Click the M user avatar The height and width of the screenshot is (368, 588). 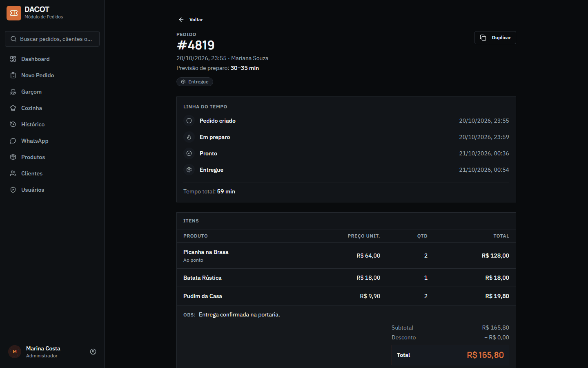click(x=15, y=352)
